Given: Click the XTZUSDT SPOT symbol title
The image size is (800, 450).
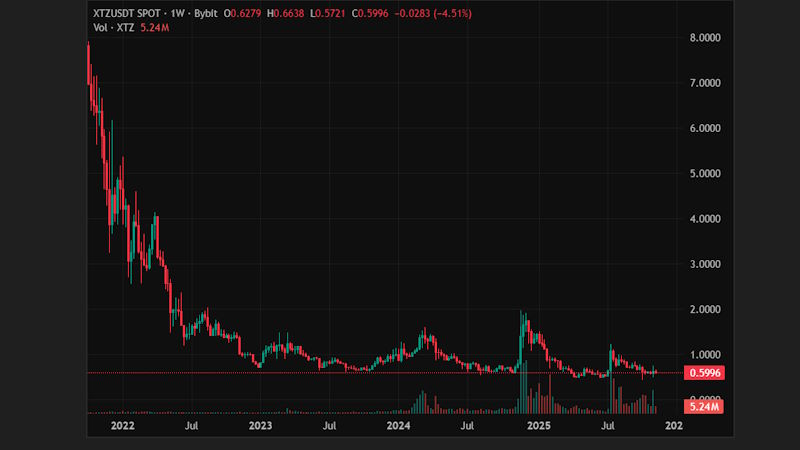Looking at the screenshot, I should coord(124,13).
